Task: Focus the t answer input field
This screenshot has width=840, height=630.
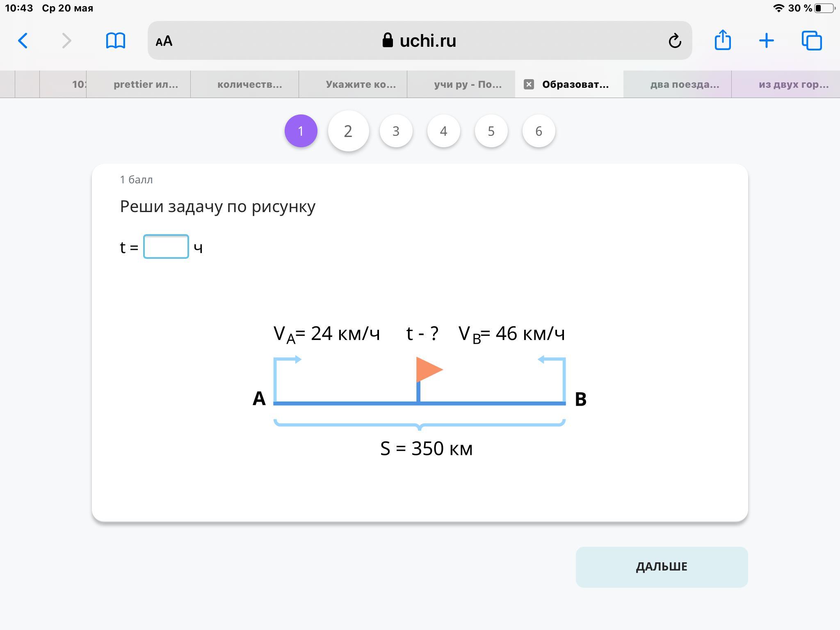Action: tap(166, 247)
